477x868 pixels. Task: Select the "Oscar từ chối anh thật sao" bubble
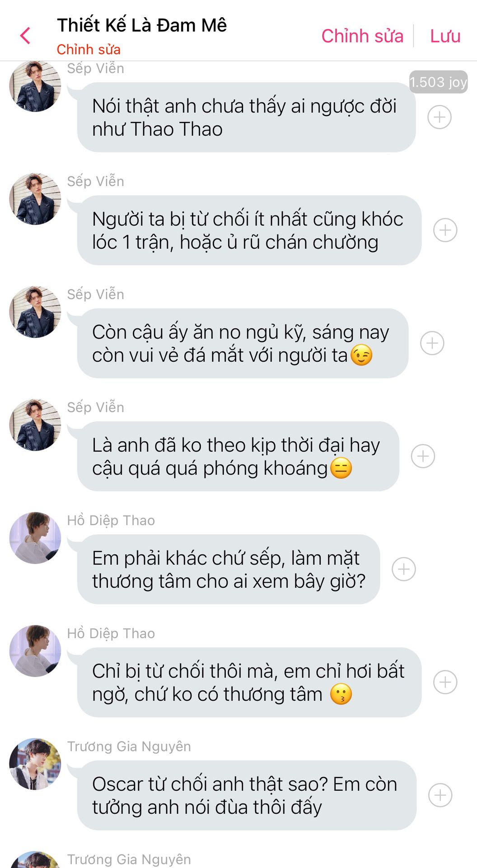click(x=247, y=795)
